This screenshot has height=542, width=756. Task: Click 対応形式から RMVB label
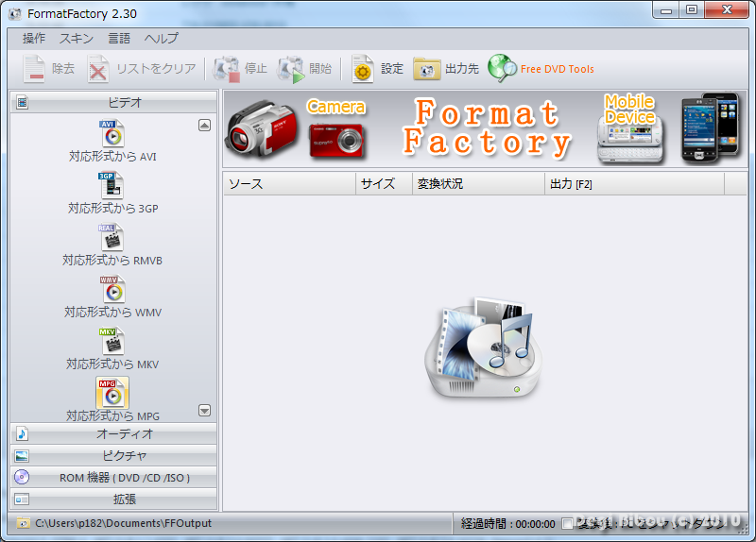tap(112, 261)
